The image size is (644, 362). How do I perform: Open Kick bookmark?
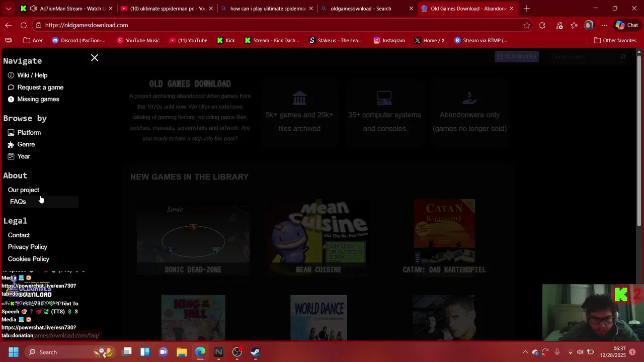pyautogui.click(x=226, y=40)
